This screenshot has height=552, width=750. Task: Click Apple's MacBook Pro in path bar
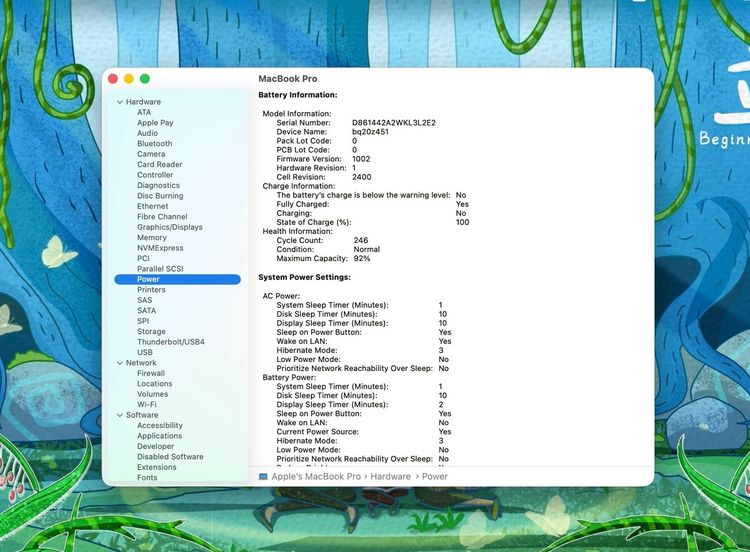click(316, 477)
